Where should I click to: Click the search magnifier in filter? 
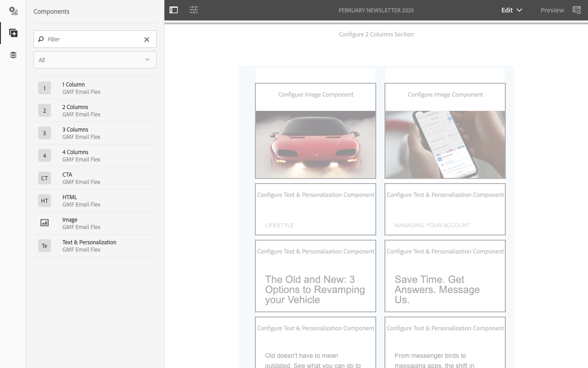(41, 39)
